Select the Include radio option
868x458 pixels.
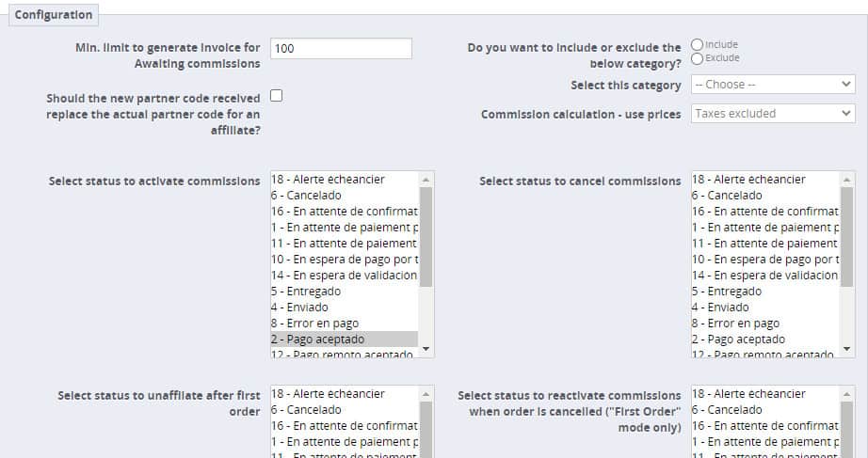697,44
